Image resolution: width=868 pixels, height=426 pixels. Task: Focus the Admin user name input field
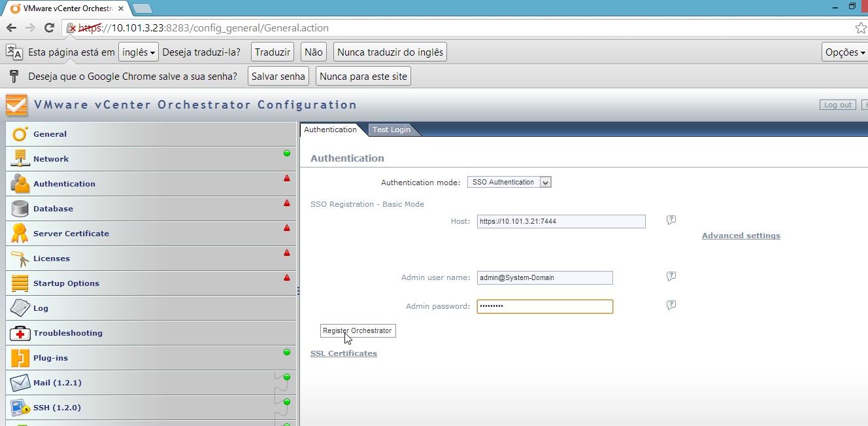click(544, 277)
